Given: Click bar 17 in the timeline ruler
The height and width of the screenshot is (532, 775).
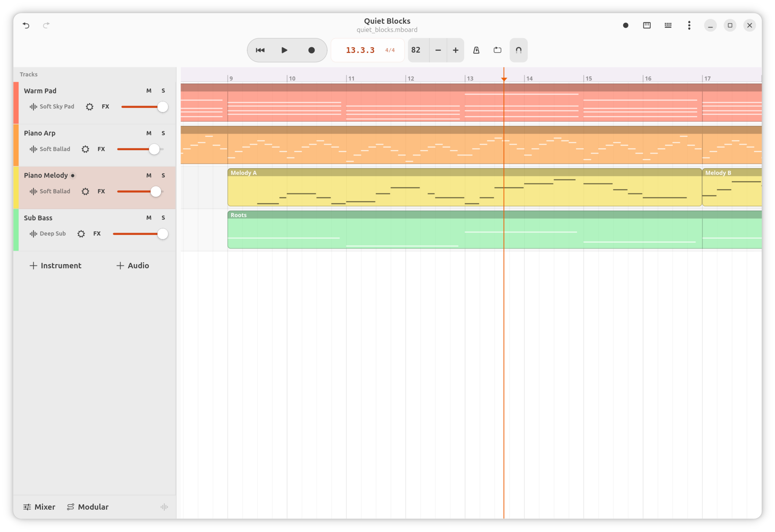Looking at the screenshot, I should coord(707,78).
